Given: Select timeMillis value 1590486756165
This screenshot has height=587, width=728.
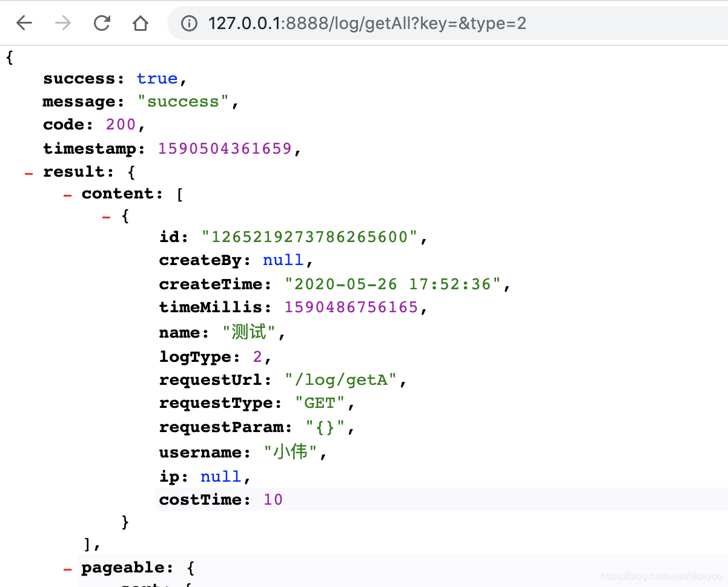Looking at the screenshot, I should [x=351, y=307].
